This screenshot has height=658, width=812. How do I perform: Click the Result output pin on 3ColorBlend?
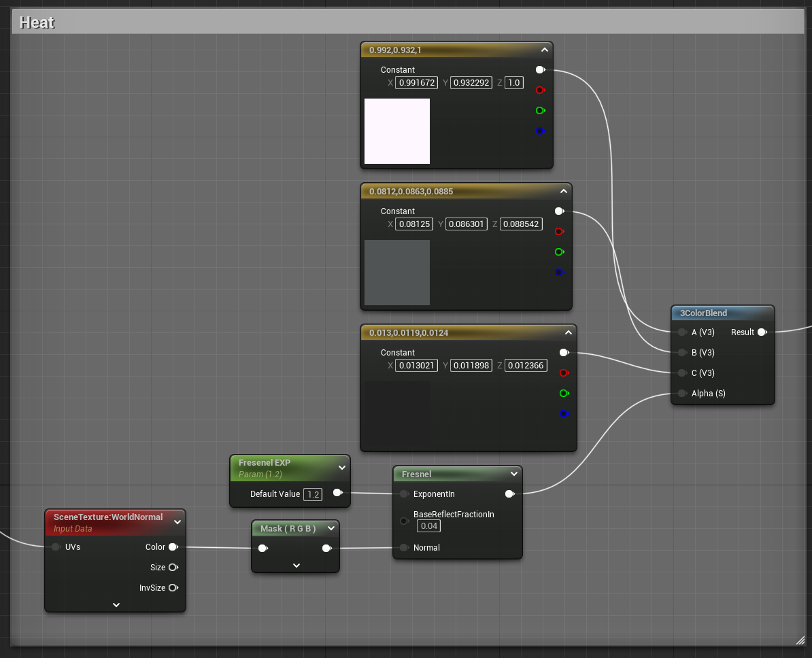pyautogui.click(x=762, y=332)
